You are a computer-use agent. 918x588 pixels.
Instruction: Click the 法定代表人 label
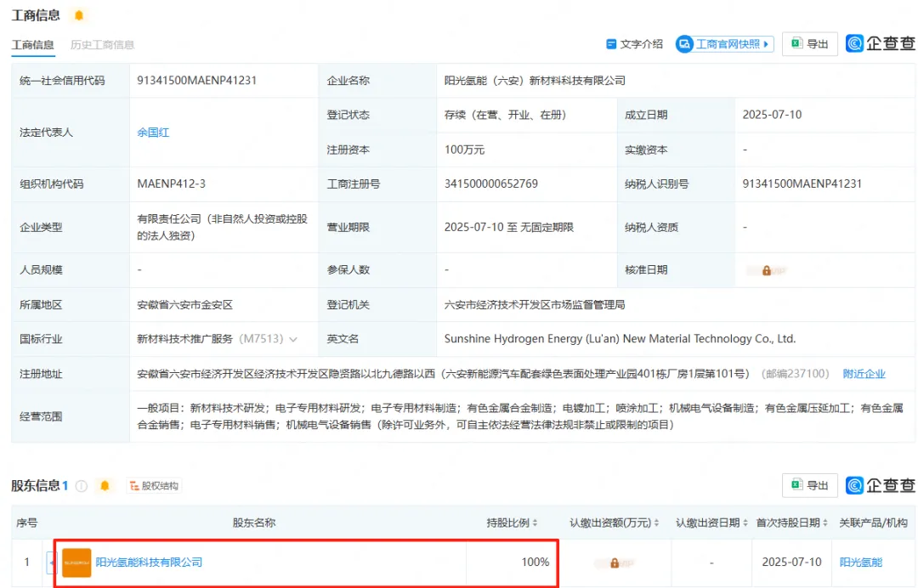coord(46,133)
